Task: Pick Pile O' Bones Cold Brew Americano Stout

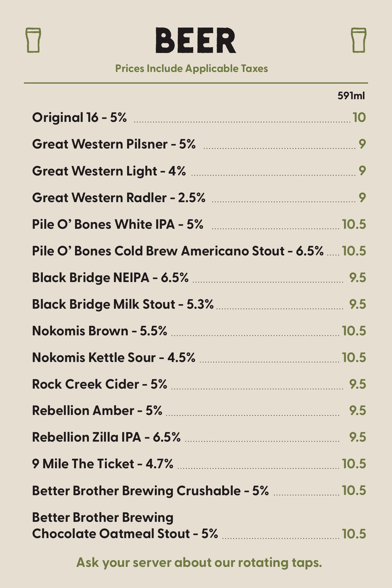Action: [x=178, y=251]
